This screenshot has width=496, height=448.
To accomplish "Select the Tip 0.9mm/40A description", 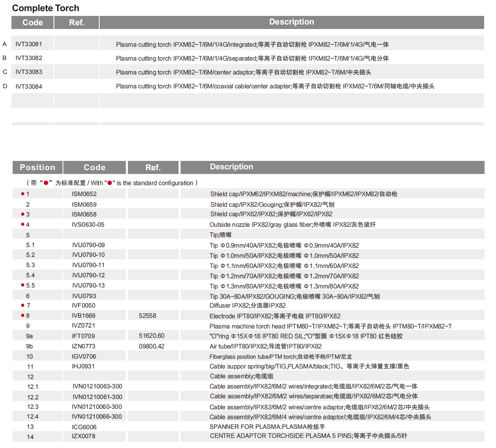I will click(x=284, y=245).
